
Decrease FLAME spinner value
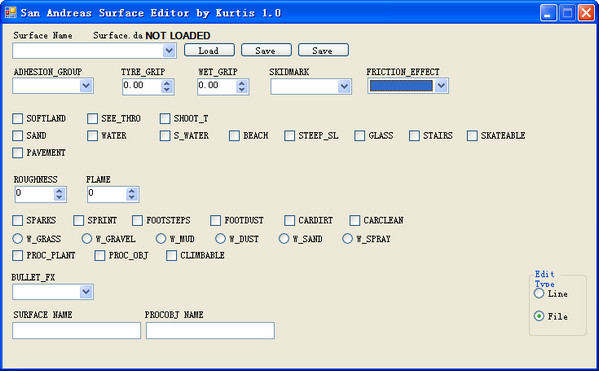[x=131, y=197]
